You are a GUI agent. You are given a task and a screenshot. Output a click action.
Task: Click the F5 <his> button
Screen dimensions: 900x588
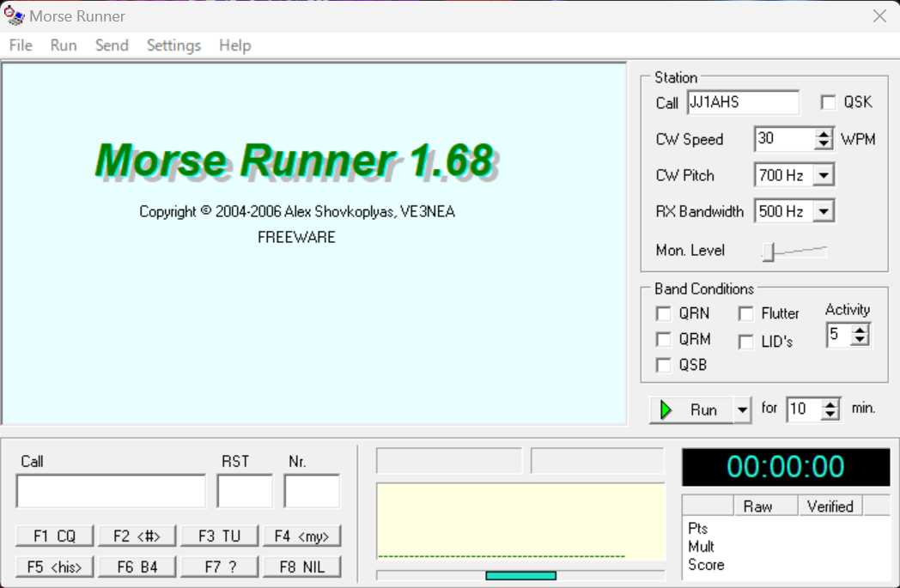click(54, 567)
